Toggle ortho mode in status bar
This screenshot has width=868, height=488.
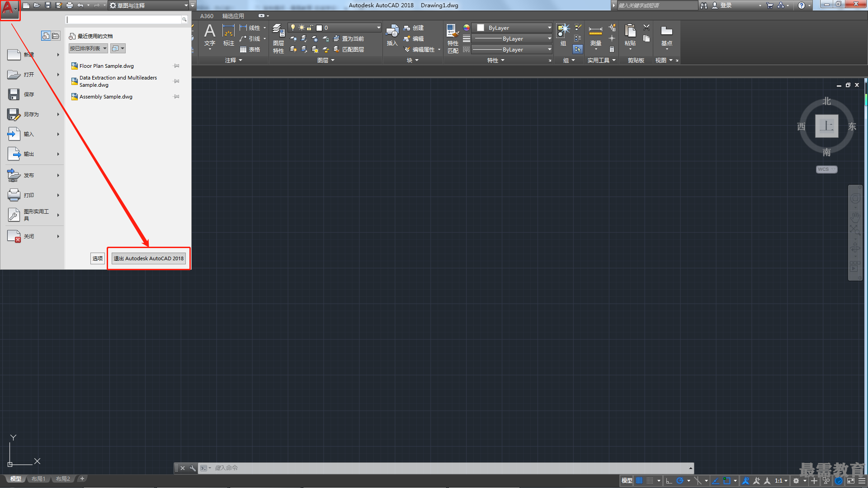click(x=669, y=481)
